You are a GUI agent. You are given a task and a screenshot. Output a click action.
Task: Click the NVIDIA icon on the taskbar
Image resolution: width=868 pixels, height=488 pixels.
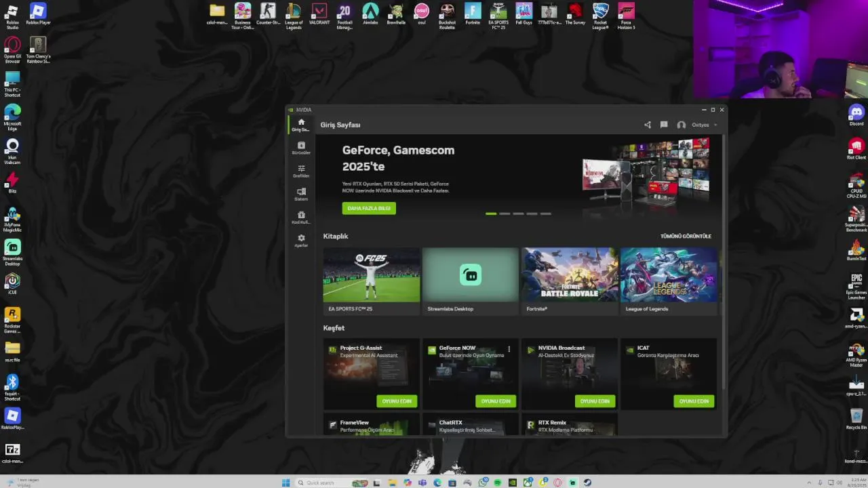coord(512,483)
